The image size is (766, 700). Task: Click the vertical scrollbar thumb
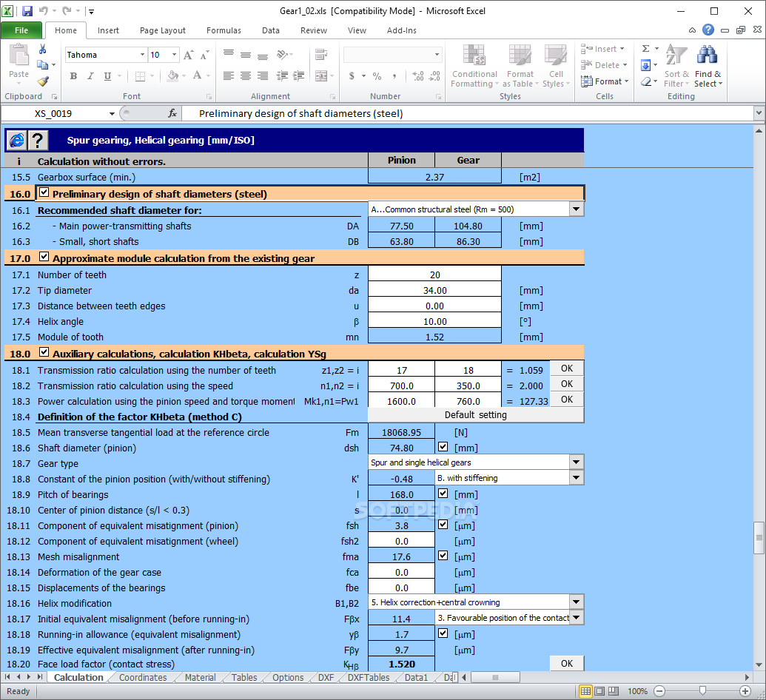coord(759,538)
